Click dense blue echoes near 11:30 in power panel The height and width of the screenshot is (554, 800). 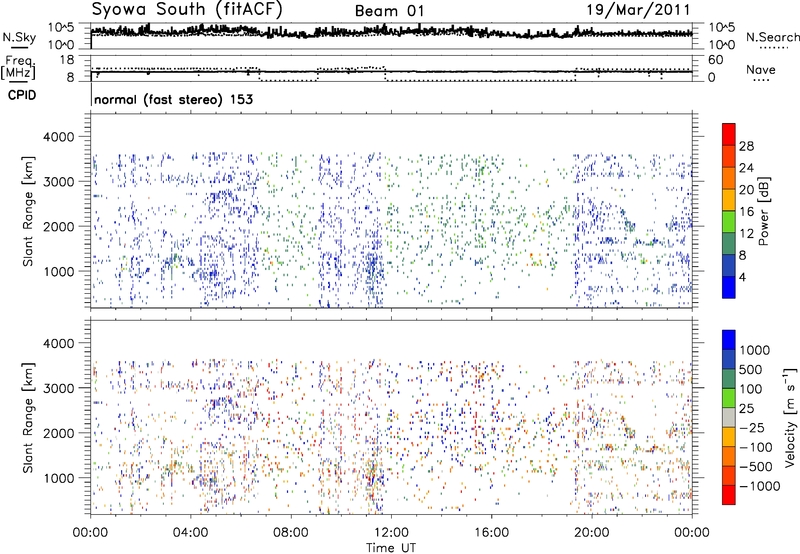coord(373,266)
